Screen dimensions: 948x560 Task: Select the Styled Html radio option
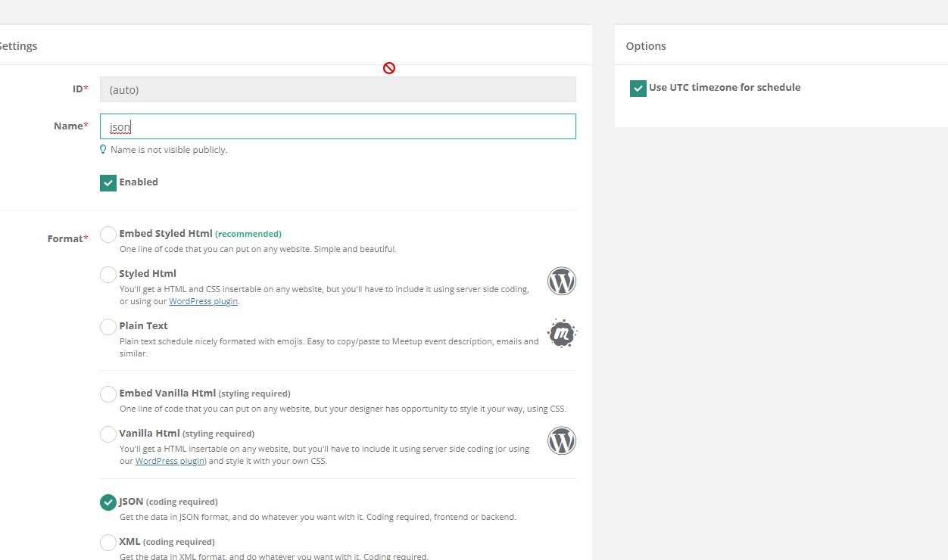[108, 274]
